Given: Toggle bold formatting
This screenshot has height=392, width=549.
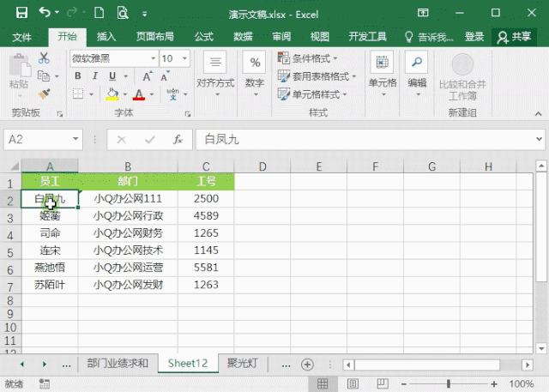Looking at the screenshot, I should 78,76.
